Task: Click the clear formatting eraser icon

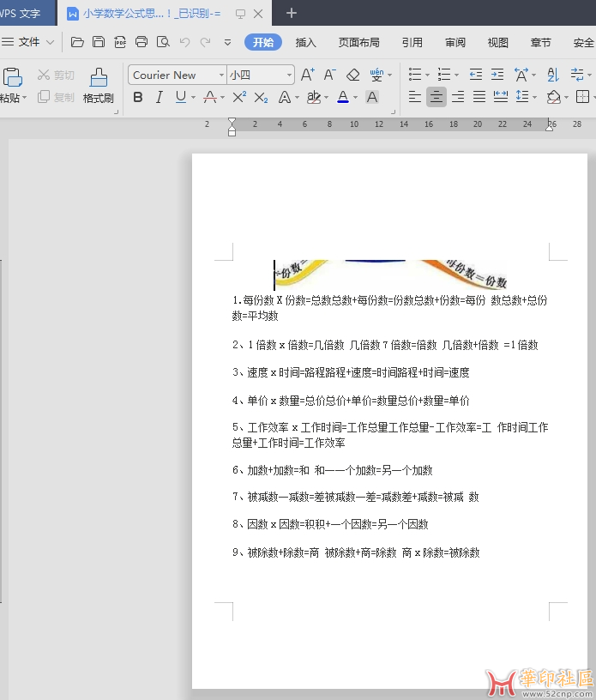Action: pos(352,75)
